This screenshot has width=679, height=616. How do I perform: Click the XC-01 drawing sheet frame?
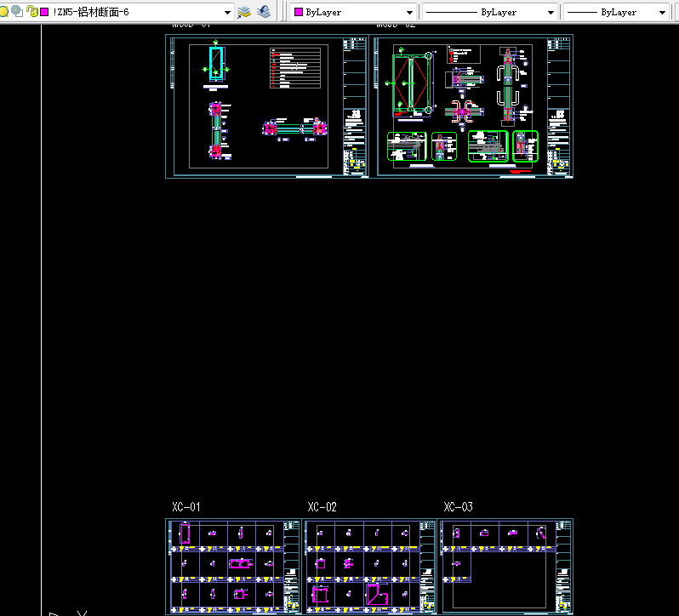click(x=233, y=566)
